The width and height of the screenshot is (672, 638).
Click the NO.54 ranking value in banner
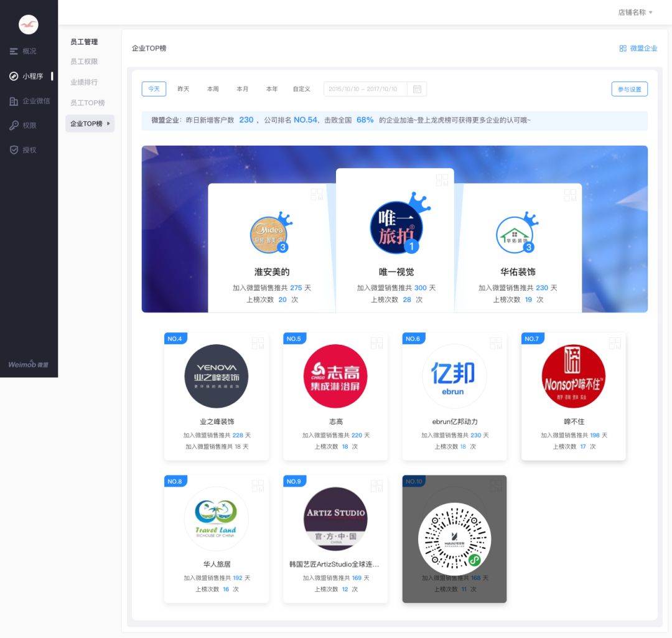pos(306,120)
